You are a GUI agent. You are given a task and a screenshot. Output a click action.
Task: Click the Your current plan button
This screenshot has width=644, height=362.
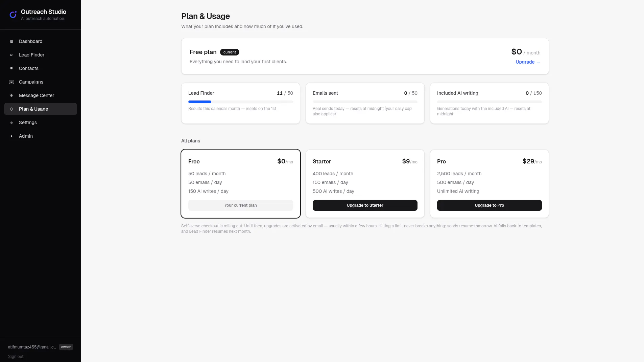[x=240, y=205]
